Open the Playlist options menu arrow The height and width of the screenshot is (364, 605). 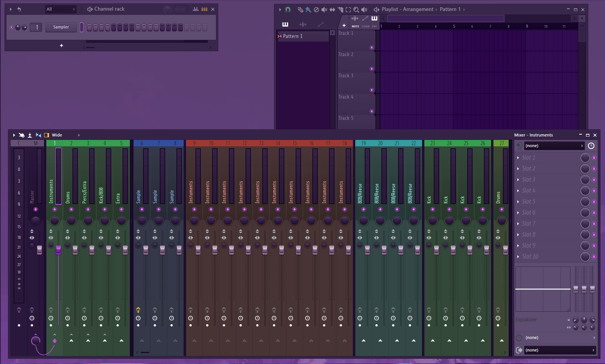pyautogui.click(x=280, y=9)
